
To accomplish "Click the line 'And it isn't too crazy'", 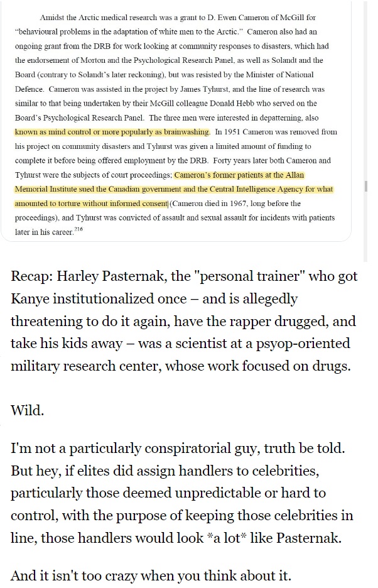I will pyautogui.click(x=151, y=575).
